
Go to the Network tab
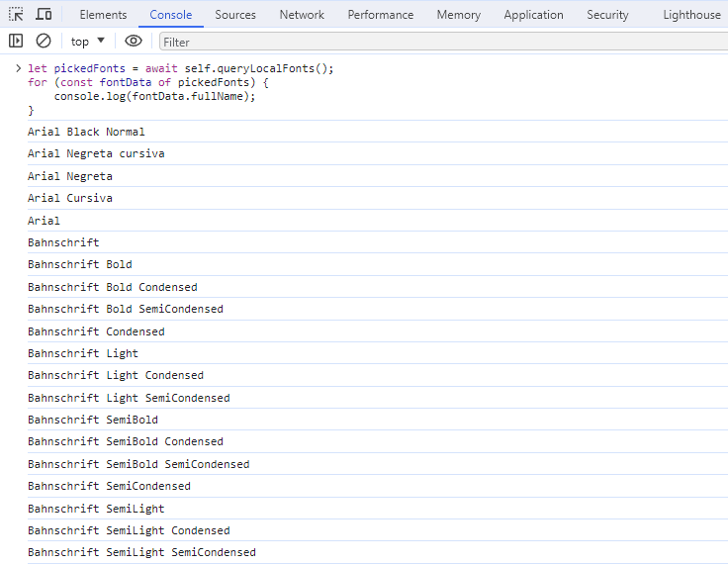(302, 15)
